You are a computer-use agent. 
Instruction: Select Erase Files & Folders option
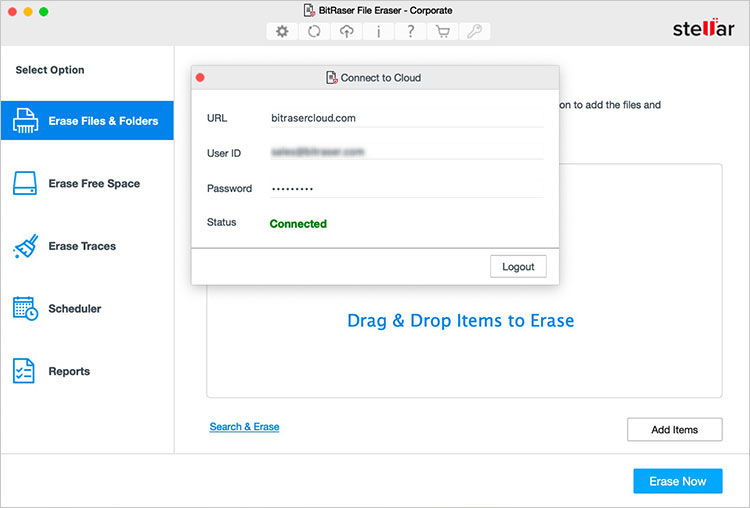pyautogui.click(x=87, y=121)
